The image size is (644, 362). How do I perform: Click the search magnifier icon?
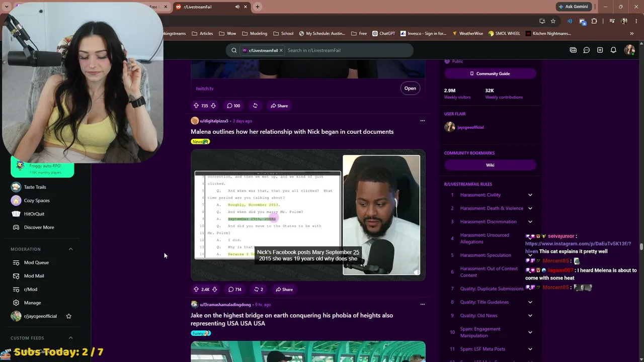(234, 50)
